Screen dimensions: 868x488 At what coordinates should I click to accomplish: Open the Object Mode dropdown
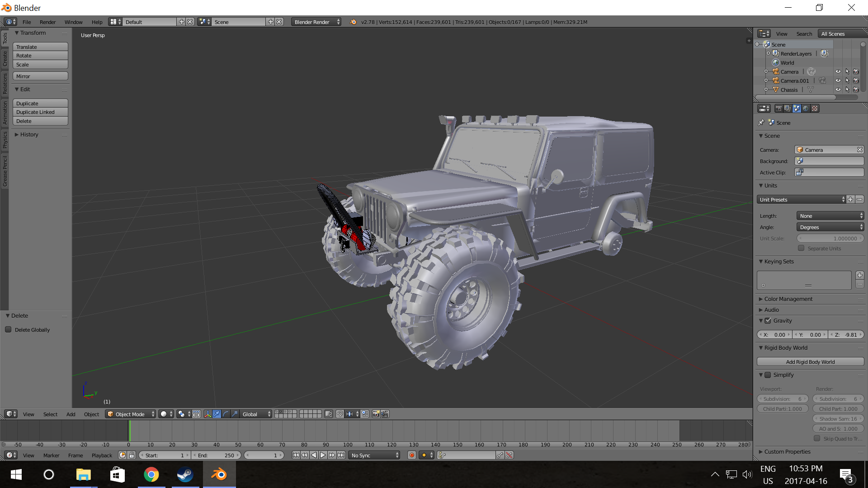point(130,414)
